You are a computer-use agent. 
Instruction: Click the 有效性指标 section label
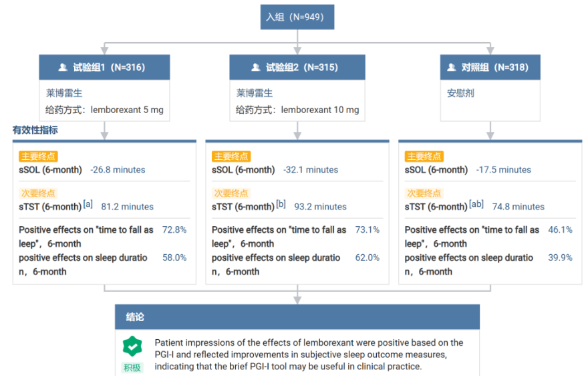[x=35, y=130]
